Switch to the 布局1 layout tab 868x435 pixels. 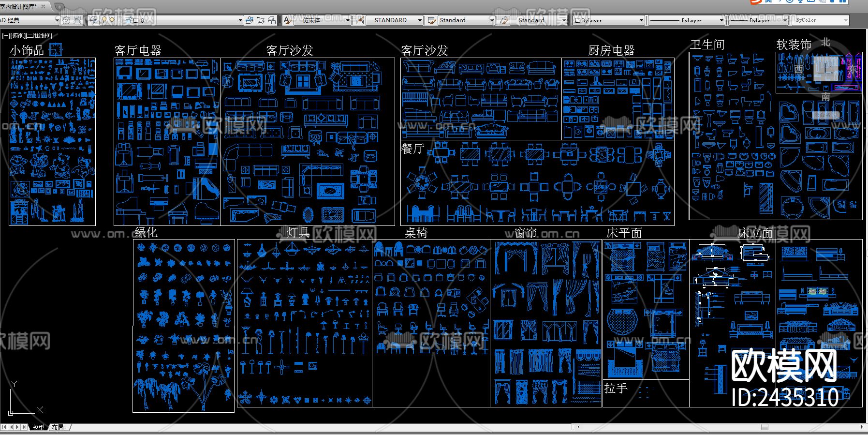click(x=59, y=427)
